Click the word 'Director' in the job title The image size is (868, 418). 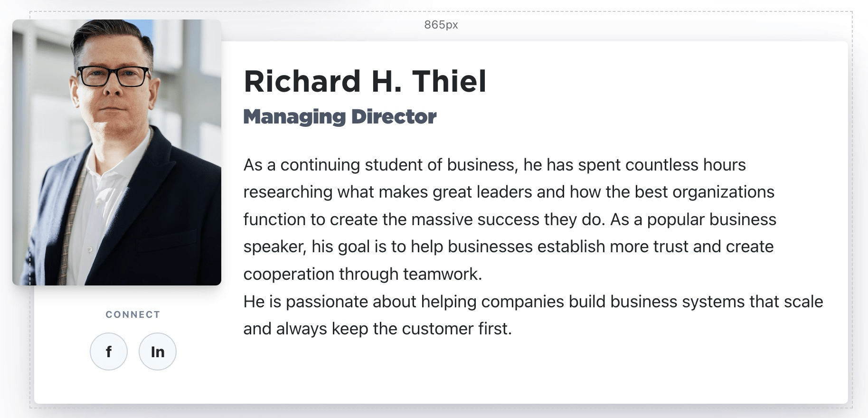coord(394,117)
